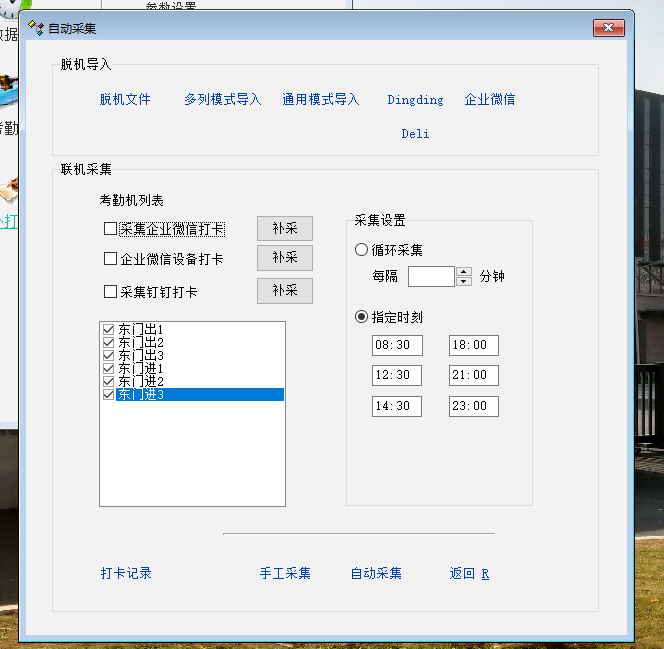Viewport: 664px width, 649px height.
Task: Click the Deli import link
Action: point(415,134)
